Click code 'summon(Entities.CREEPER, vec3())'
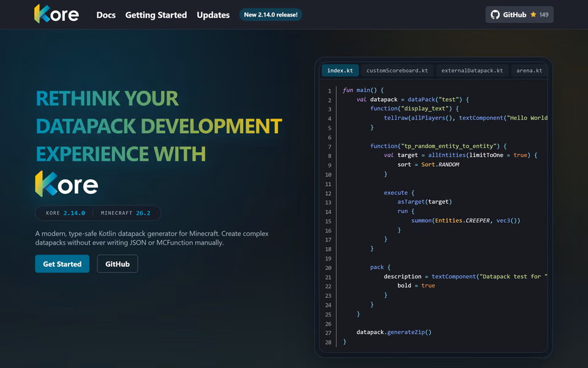Image resolution: width=588 pixels, height=368 pixels. click(466, 220)
